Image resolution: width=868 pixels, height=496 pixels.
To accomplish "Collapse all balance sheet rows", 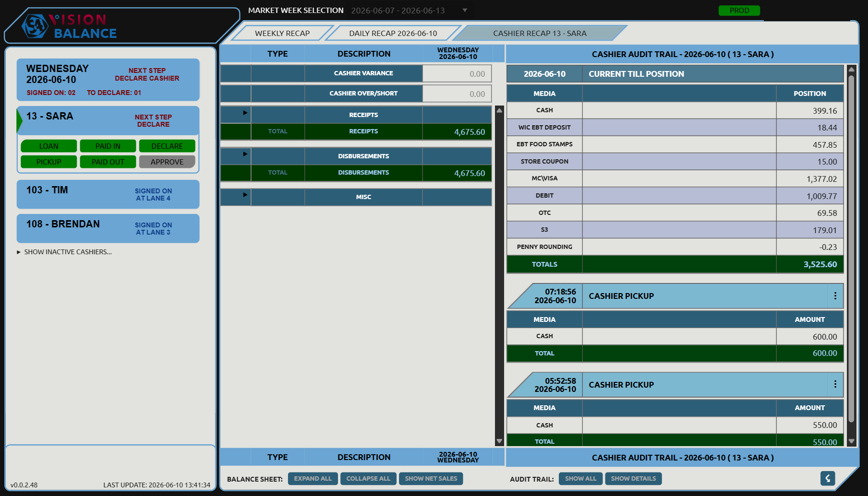I will pyautogui.click(x=368, y=479).
